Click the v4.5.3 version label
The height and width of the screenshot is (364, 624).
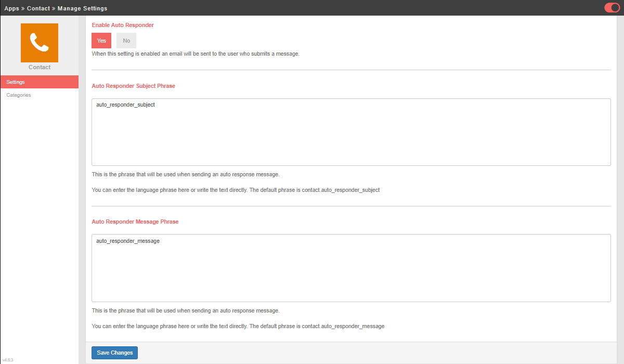pos(8,360)
